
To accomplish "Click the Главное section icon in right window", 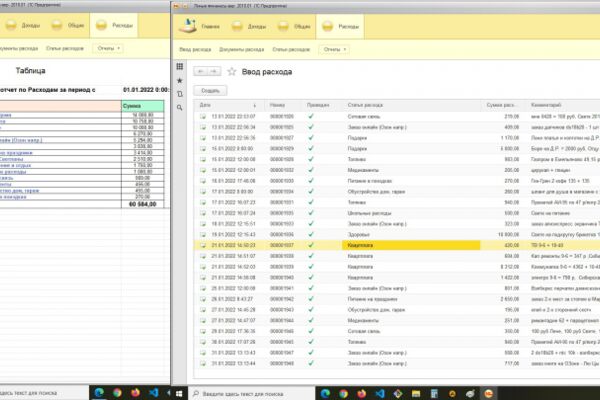I will coord(188,26).
